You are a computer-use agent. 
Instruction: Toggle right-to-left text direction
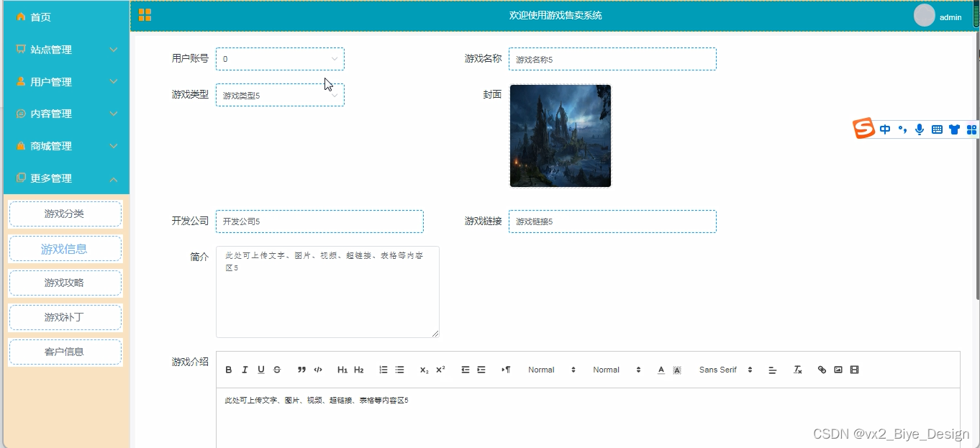point(506,370)
